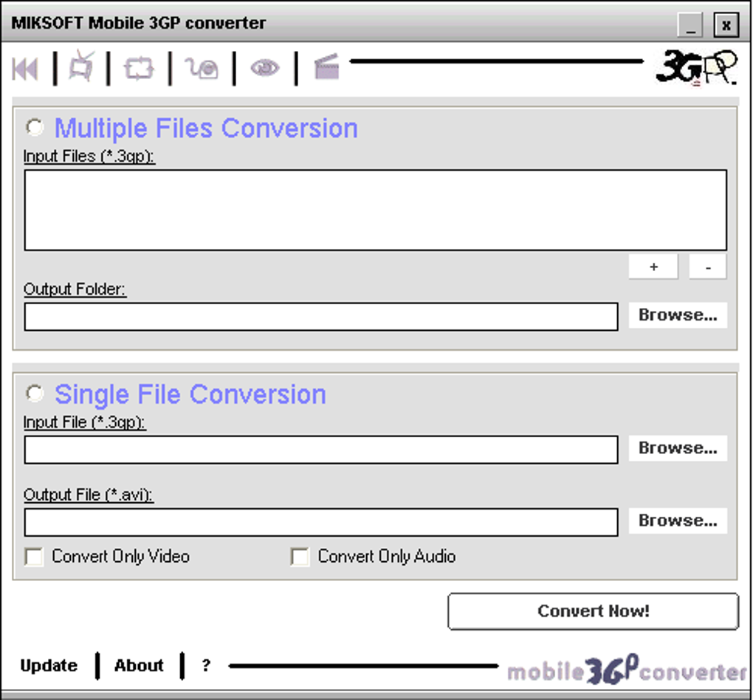Focus the Output File (*.avi) text field
753x700 pixels.
pos(321,522)
